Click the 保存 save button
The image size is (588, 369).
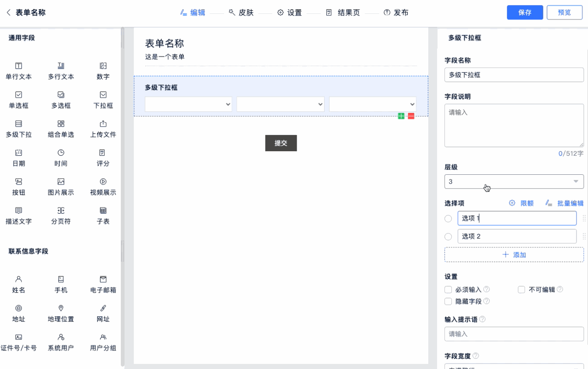525,12
